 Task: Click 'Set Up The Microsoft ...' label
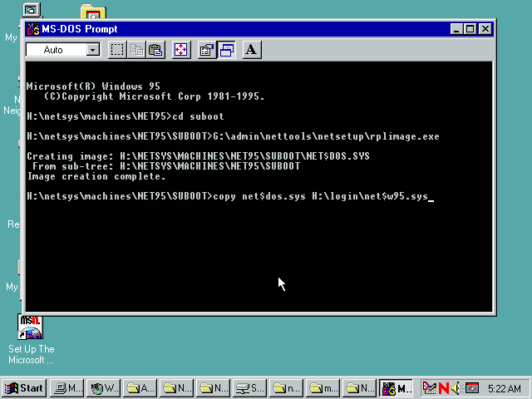32,355
